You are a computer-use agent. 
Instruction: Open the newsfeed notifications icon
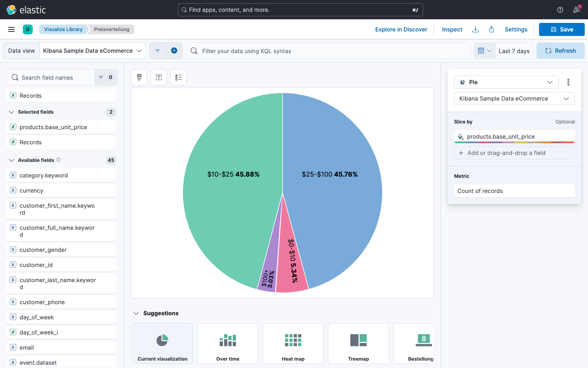tap(577, 10)
